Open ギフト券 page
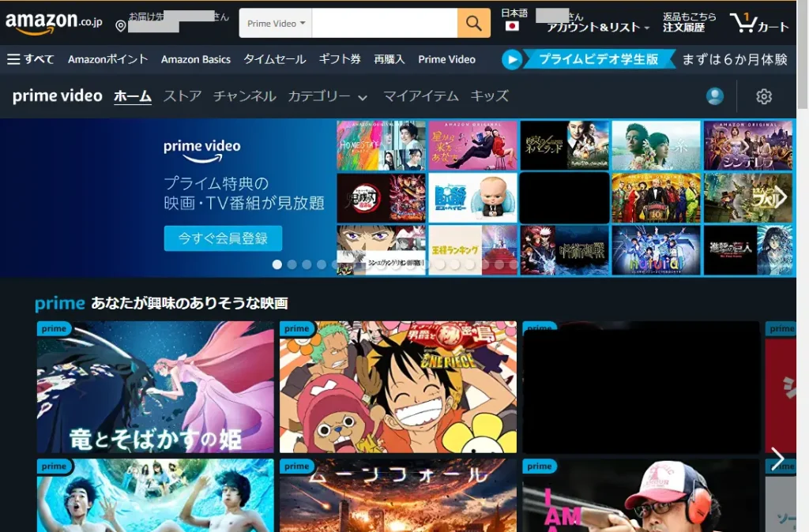809x532 pixels. coord(340,59)
